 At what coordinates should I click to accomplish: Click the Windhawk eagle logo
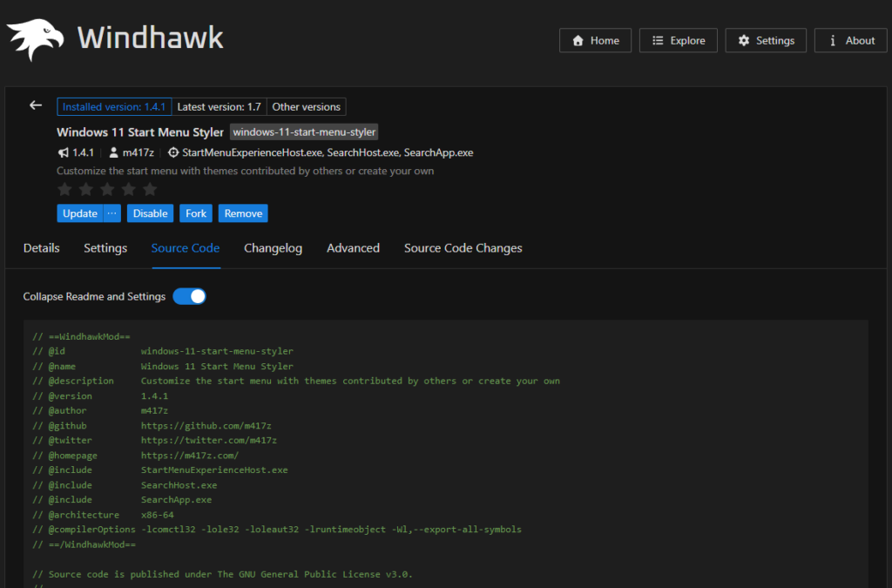point(35,39)
